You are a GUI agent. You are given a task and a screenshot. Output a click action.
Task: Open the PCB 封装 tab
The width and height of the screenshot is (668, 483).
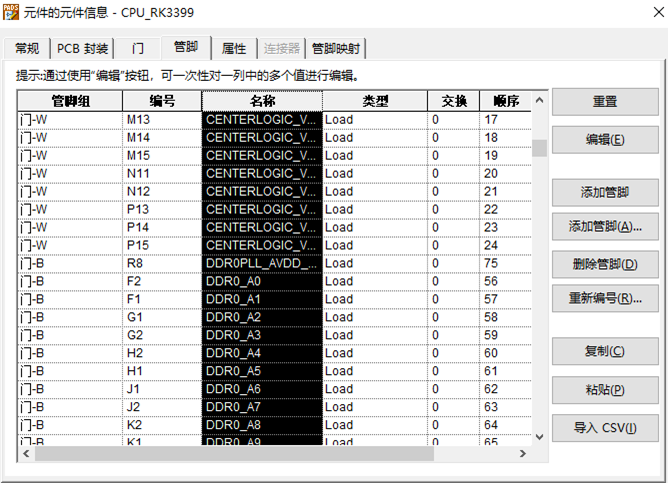82,49
